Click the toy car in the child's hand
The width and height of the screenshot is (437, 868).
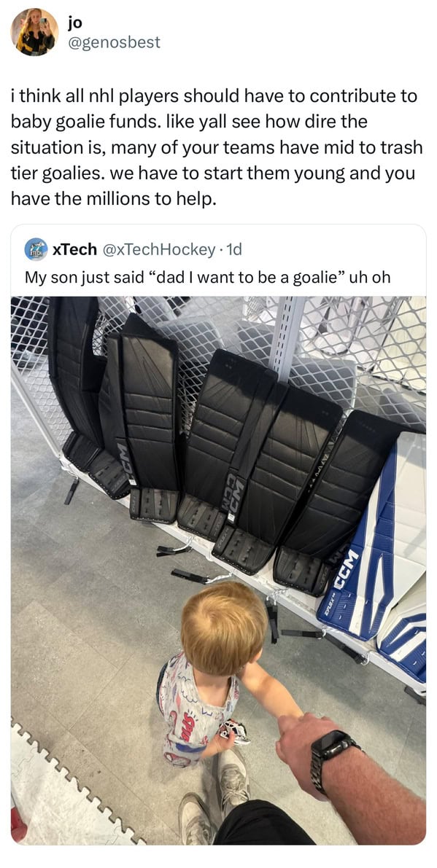[233, 732]
